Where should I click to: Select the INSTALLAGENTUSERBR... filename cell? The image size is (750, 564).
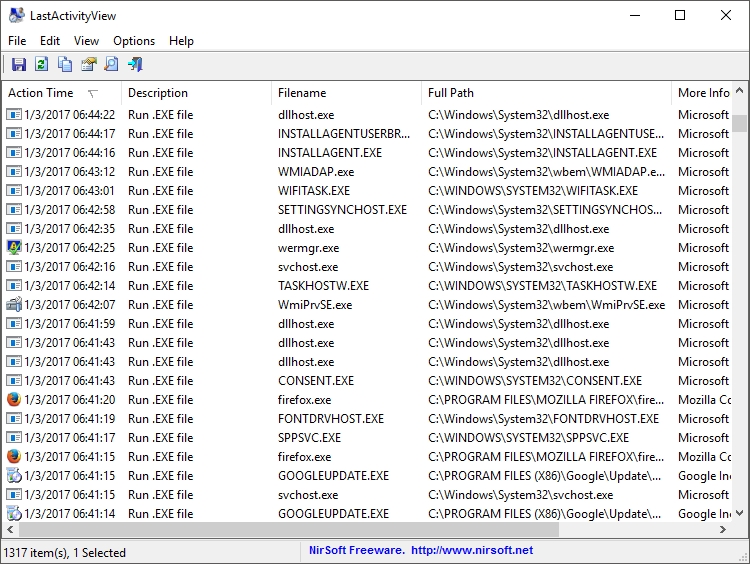coord(344,133)
